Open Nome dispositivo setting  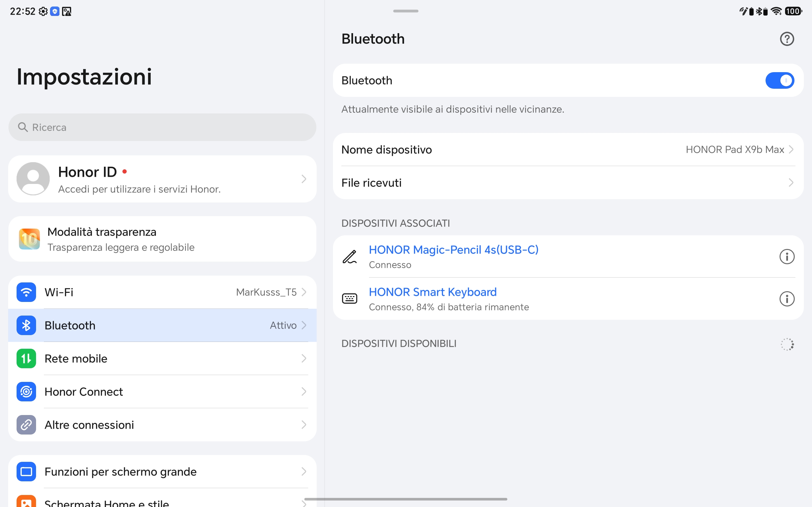568,149
